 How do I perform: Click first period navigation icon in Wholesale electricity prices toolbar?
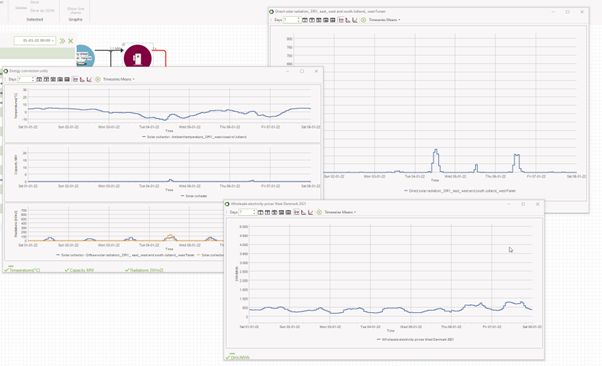click(x=260, y=212)
